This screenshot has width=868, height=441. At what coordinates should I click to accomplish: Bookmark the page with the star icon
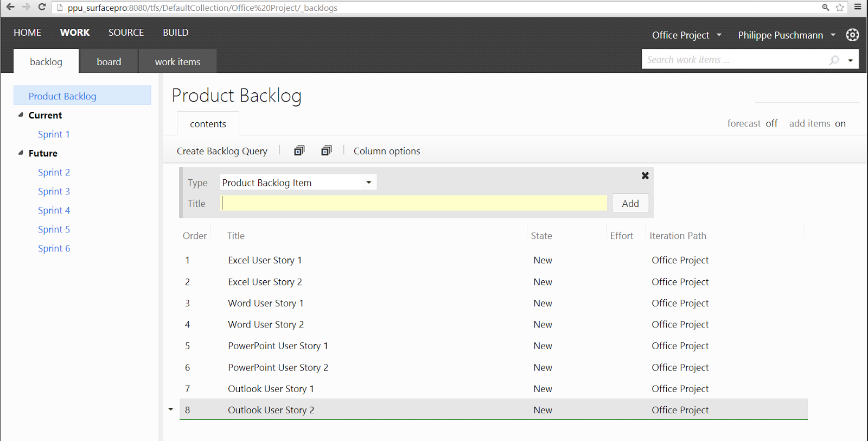(x=840, y=8)
